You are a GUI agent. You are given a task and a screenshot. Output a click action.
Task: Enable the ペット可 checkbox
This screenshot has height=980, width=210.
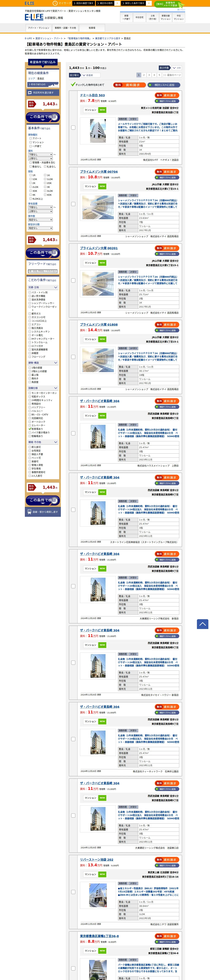(30, 458)
